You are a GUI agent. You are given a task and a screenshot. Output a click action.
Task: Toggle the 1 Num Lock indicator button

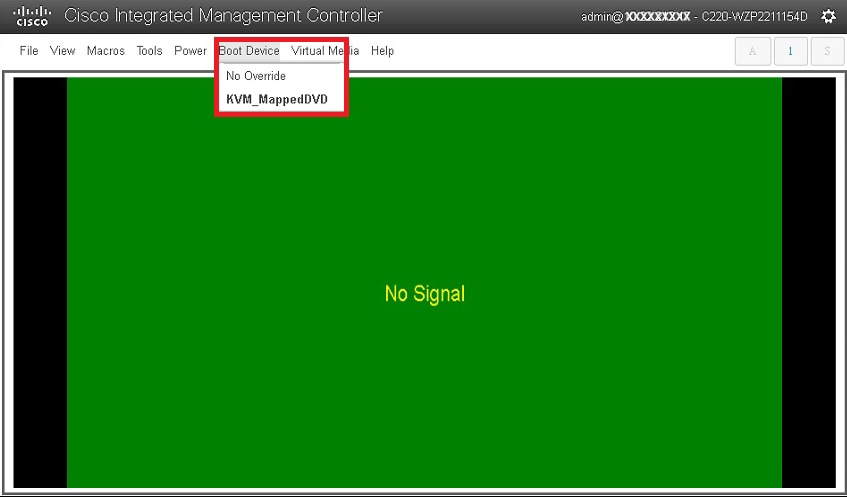pos(790,51)
